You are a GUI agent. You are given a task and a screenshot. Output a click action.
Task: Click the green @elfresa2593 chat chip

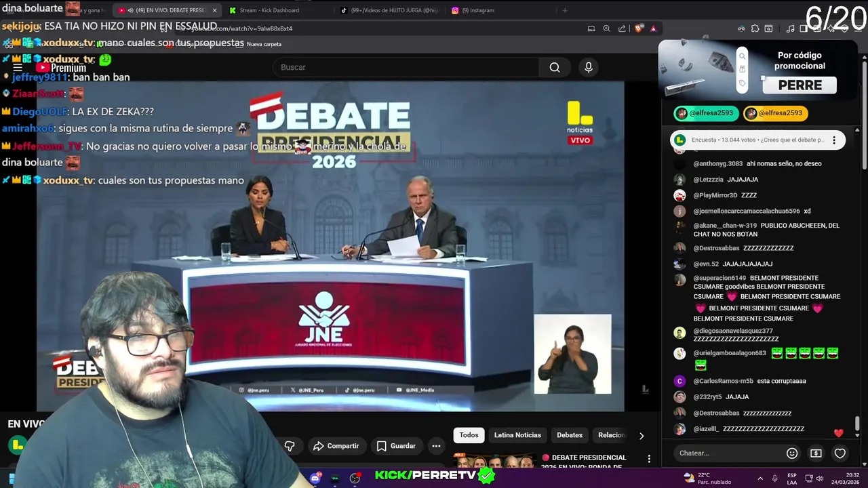[706, 113]
